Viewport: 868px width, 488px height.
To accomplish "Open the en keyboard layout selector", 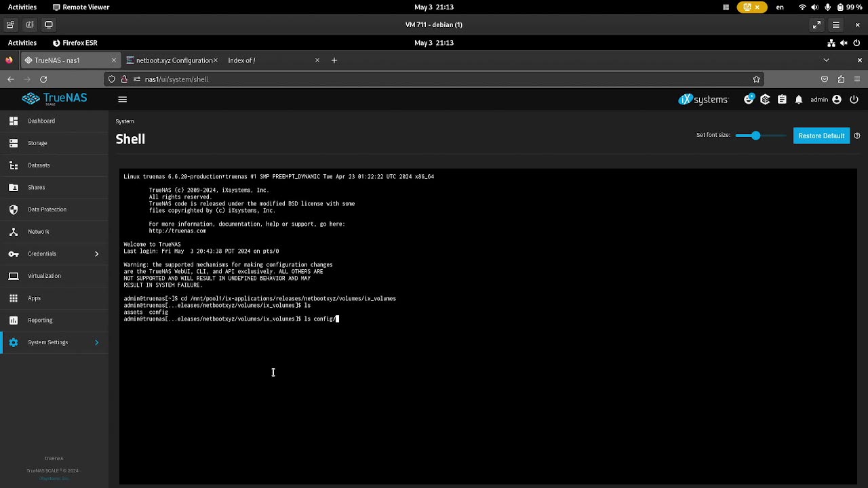I will (780, 7).
